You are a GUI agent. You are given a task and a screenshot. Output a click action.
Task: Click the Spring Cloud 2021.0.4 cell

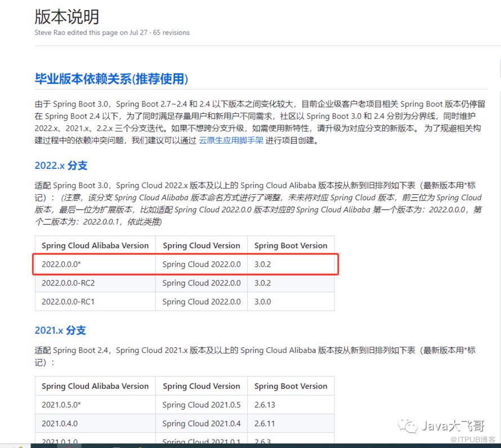[x=202, y=423]
